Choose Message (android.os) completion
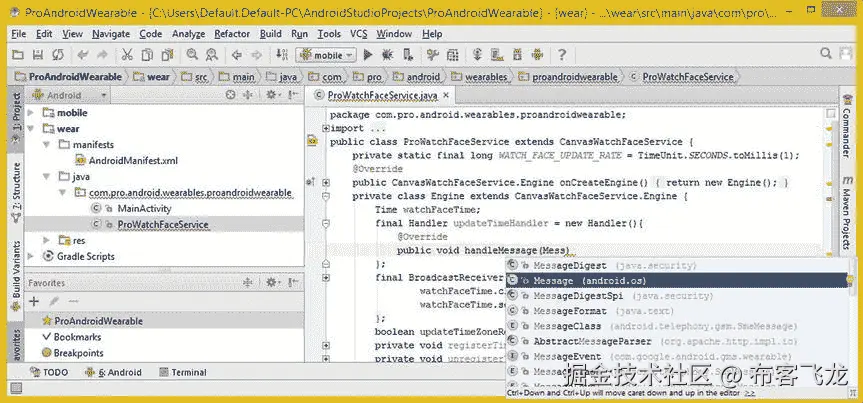The image size is (863, 403). point(676,281)
